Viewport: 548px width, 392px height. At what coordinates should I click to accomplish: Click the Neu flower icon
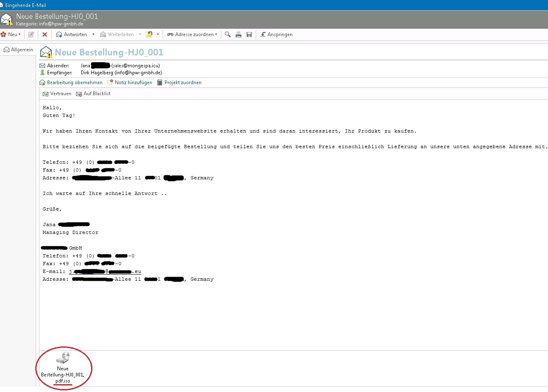3,34
